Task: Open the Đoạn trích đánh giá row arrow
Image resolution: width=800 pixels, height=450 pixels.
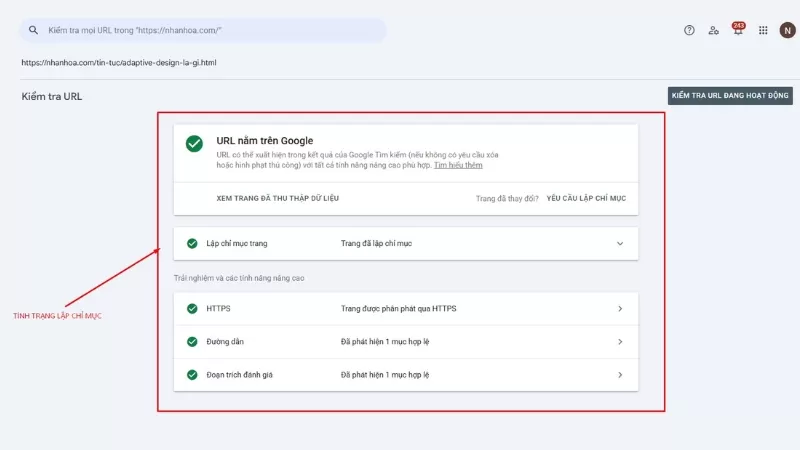Action: pyautogui.click(x=620, y=375)
